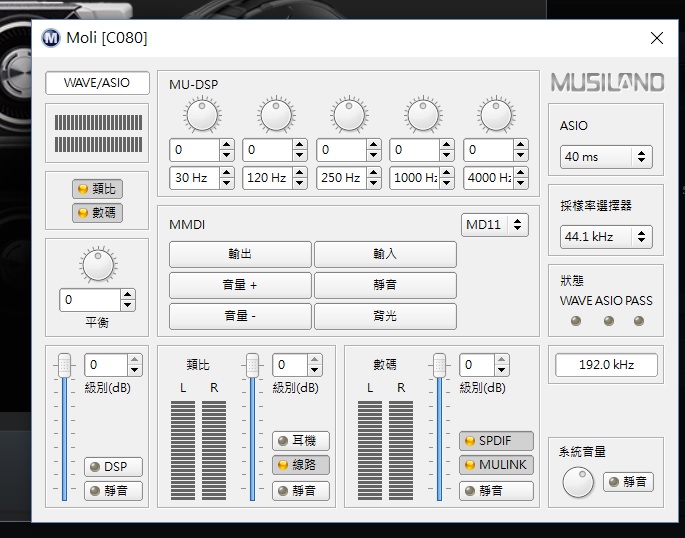Toggle the 類比 analog indicator button
Image resolution: width=685 pixels, height=538 pixels.
pos(97,189)
